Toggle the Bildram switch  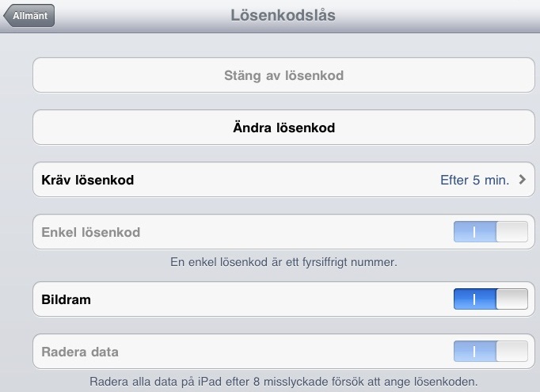coord(490,299)
